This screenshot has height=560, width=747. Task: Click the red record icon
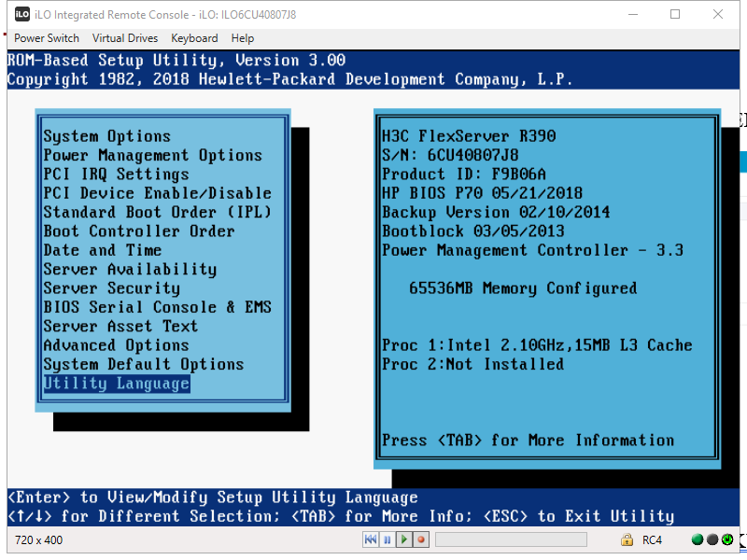coord(421,539)
